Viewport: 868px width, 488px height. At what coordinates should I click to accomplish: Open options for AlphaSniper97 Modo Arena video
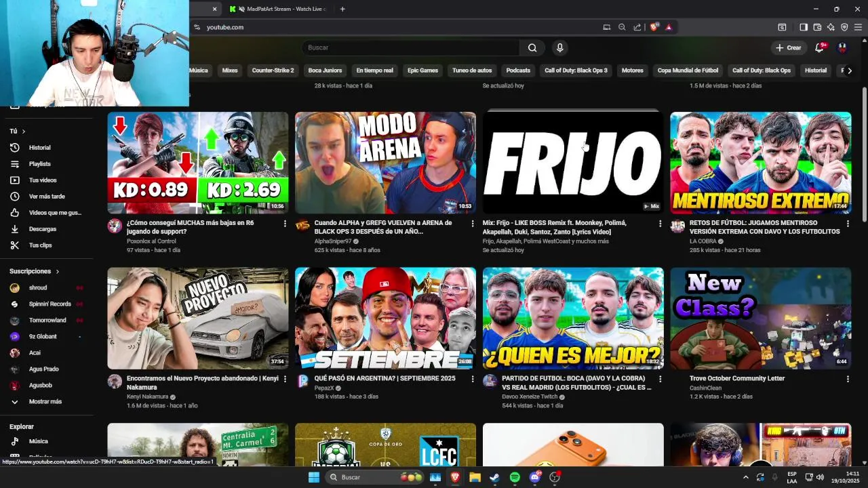473,224
